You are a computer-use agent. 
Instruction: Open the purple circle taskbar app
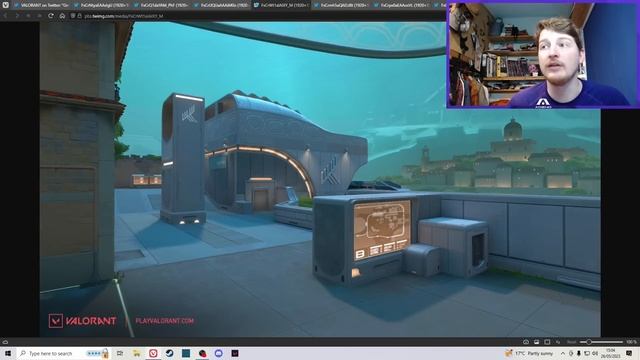coord(219,353)
